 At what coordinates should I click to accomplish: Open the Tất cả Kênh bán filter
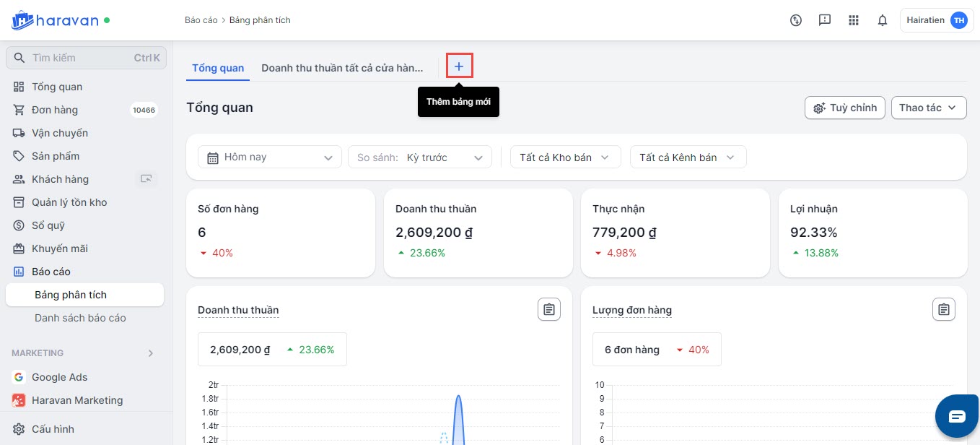coord(687,157)
